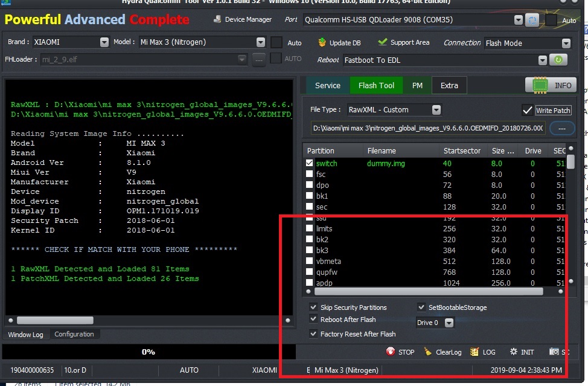Open the PM tab
Viewport: 588px width, 386px height.
[x=417, y=86]
